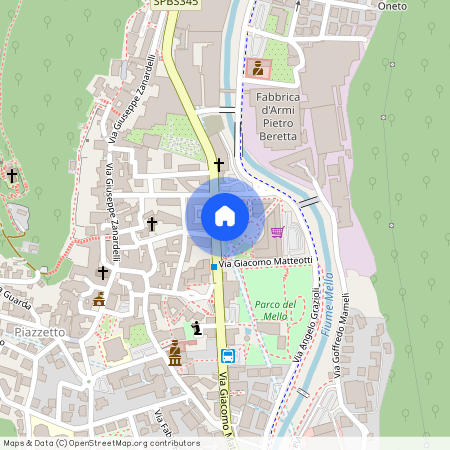This screenshot has width=450, height=450.
Task: Click the cross icon west of home marker
Action: pos(152,224)
